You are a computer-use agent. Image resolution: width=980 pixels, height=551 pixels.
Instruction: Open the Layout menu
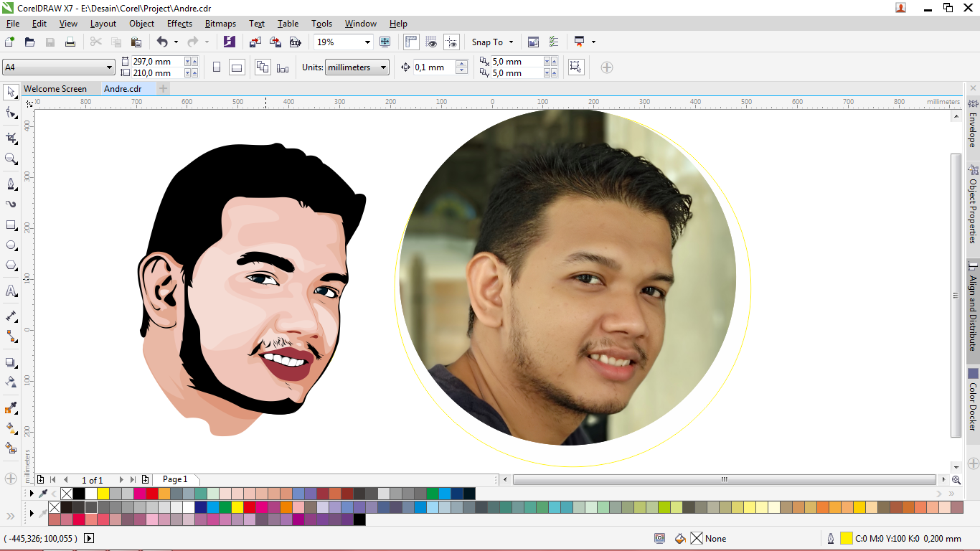103,24
